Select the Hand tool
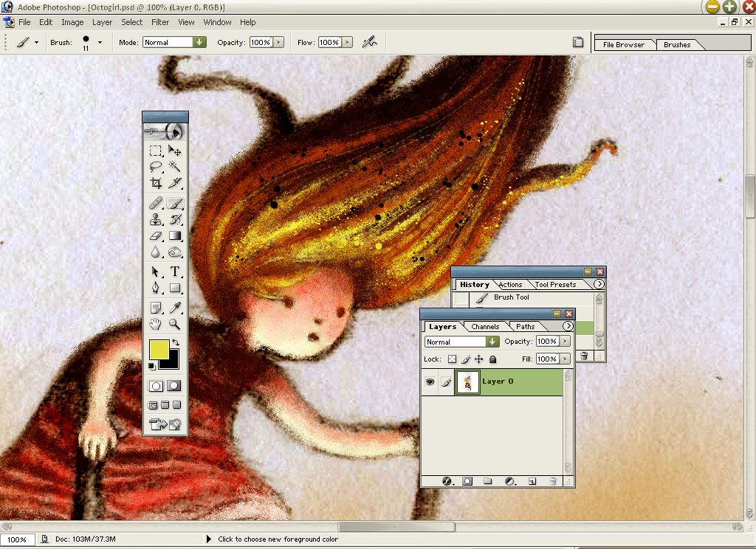Image resolution: width=756 pixels, height=549 pixels. pos(155,324)
